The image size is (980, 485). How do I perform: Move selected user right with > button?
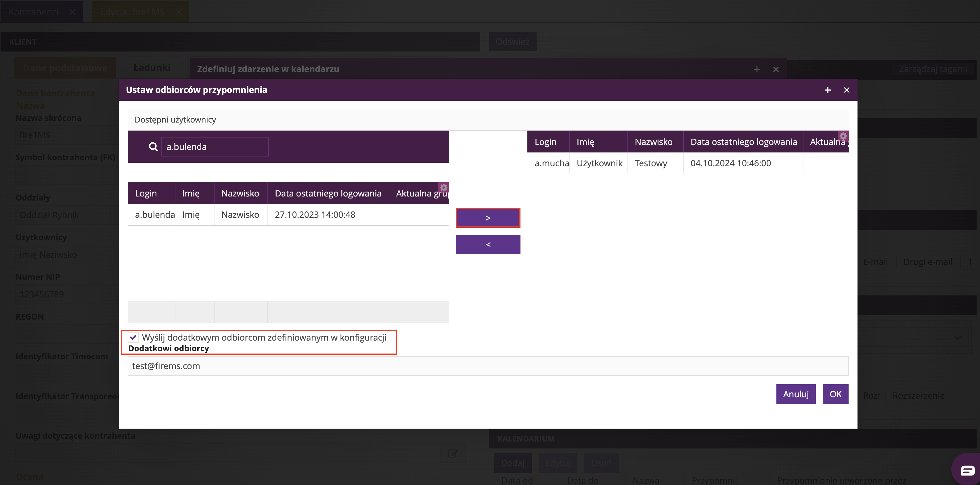click(488, 218)
